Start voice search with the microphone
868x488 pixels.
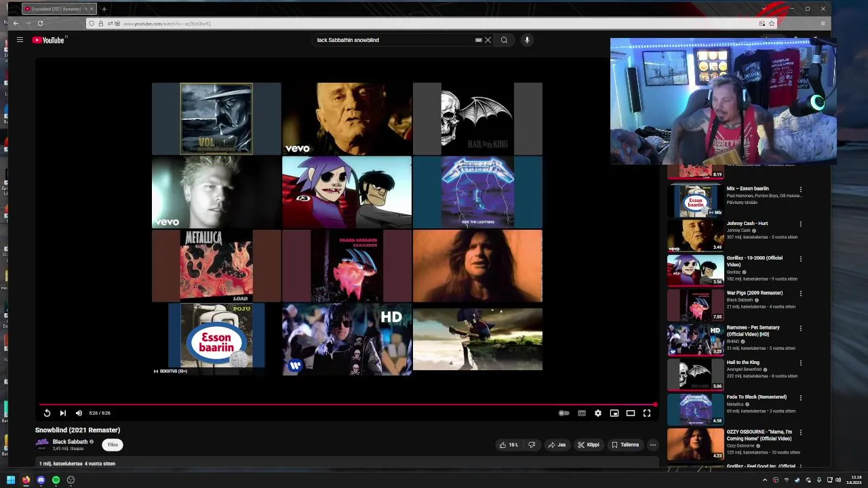527,40
